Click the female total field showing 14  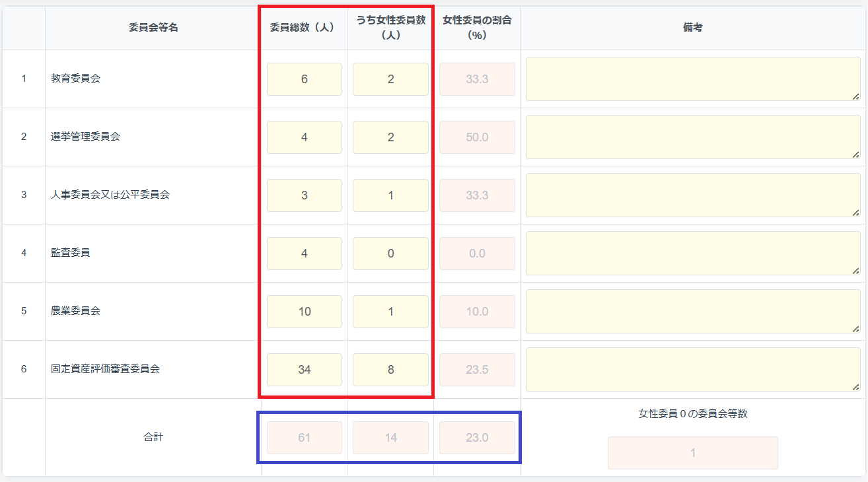click(x=390, y=438)
